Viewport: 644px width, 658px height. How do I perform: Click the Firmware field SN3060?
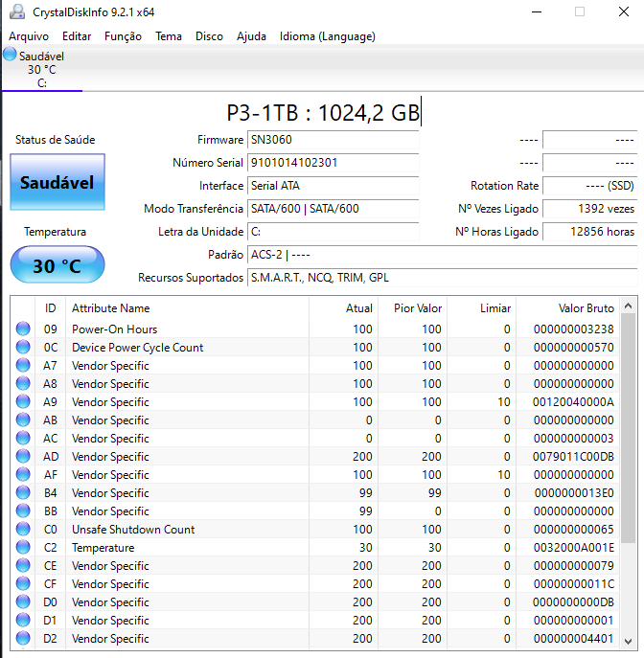[333, 140]
